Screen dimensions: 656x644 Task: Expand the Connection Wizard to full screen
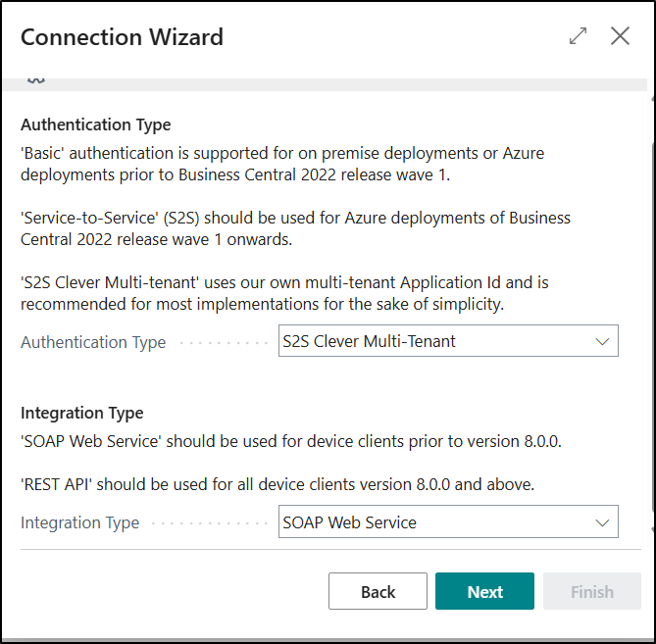[x=578, y=36]
